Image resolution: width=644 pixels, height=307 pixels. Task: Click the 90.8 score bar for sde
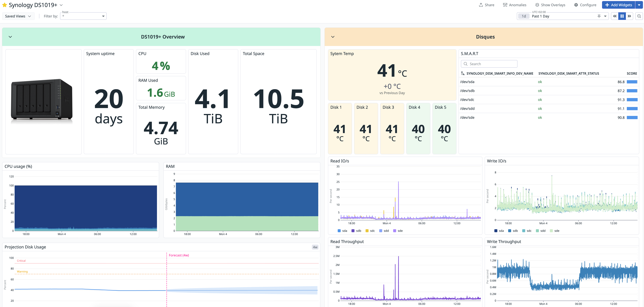(x=632, y=118)
